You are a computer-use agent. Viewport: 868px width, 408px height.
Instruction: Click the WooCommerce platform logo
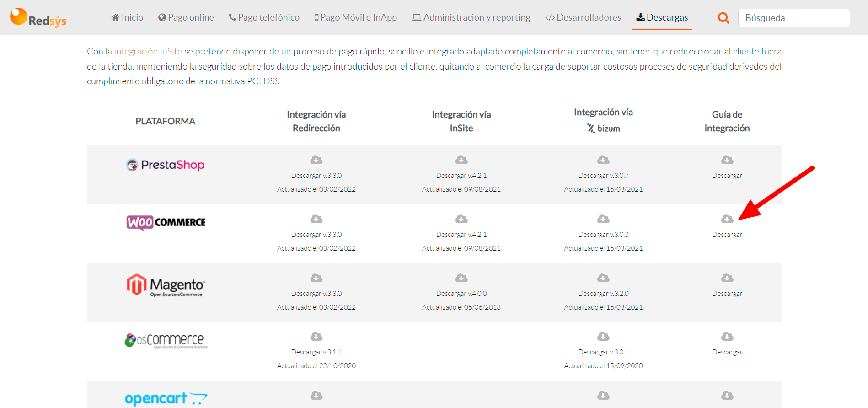click(166, 223)
